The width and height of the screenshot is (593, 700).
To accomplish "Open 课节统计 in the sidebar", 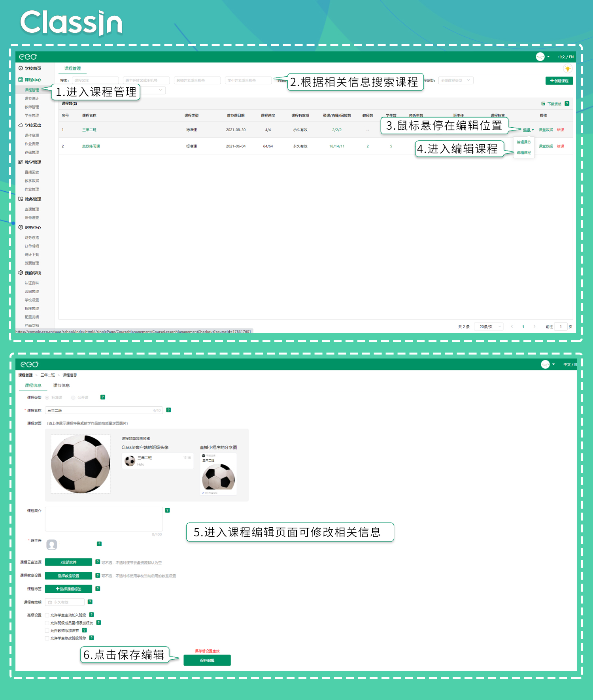I will [32, 98].
